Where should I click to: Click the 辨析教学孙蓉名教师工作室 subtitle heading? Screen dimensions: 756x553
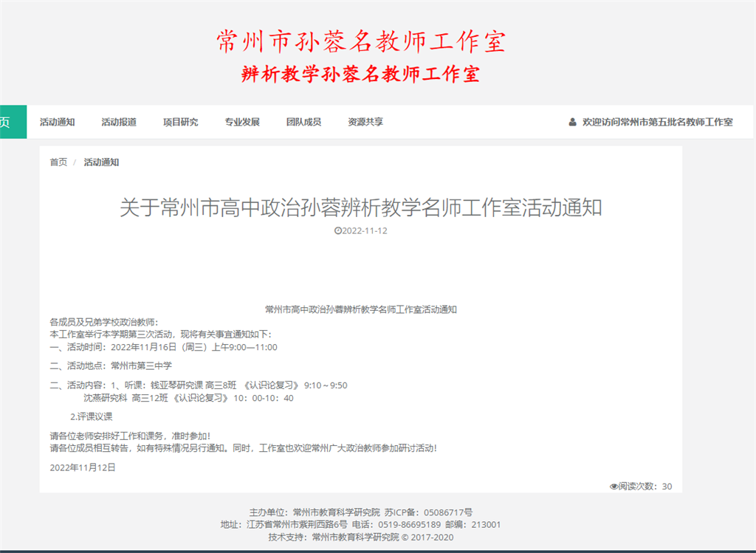(360, 74)
